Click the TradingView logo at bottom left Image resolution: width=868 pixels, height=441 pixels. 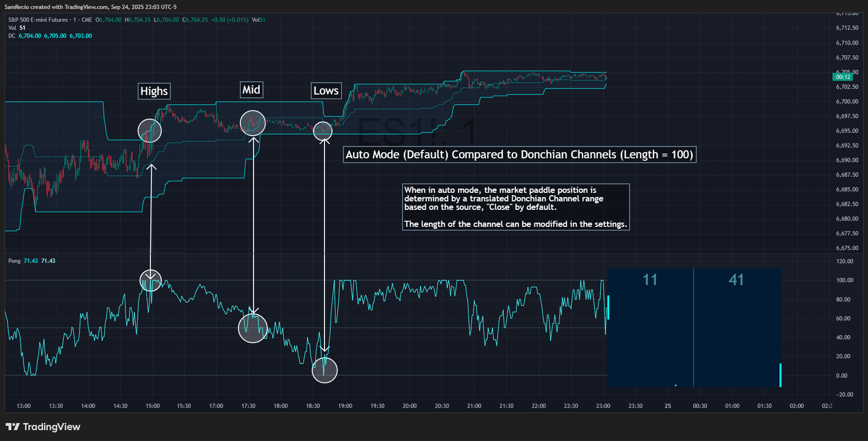tap(43, 427)
